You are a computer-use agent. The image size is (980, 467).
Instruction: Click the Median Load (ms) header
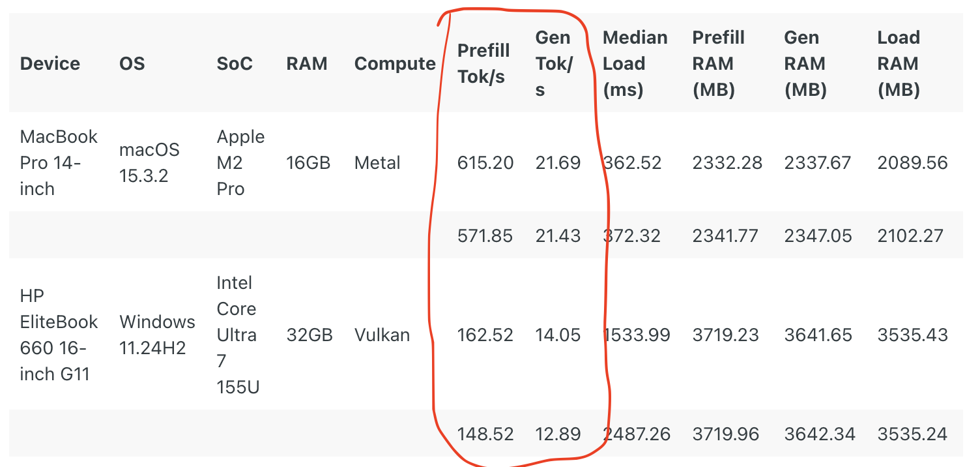click(x=635, y=64)
